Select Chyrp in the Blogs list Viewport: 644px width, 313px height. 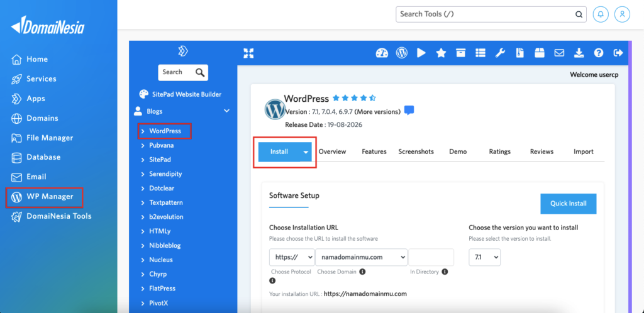(x=158, y=274)
